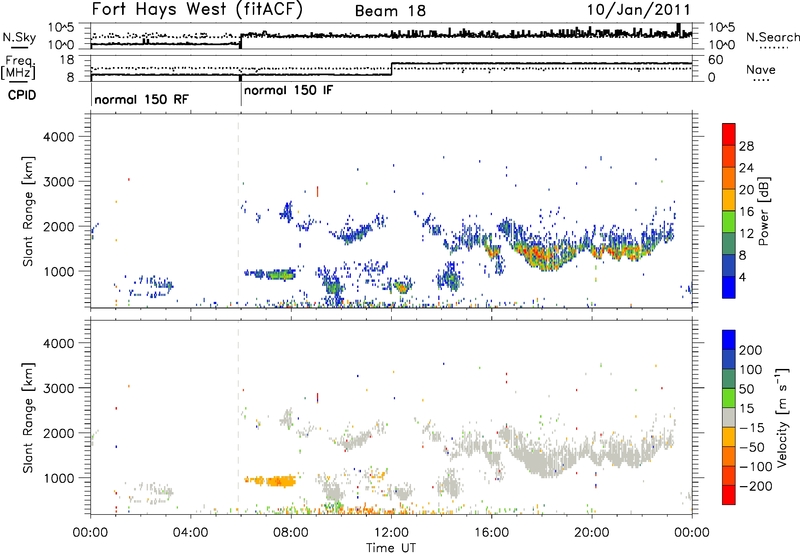Image resolution: width=800 pixels, height=554 pixels.
Task: Click the 'Nave' legend label
Action: (x=761, y=70)
